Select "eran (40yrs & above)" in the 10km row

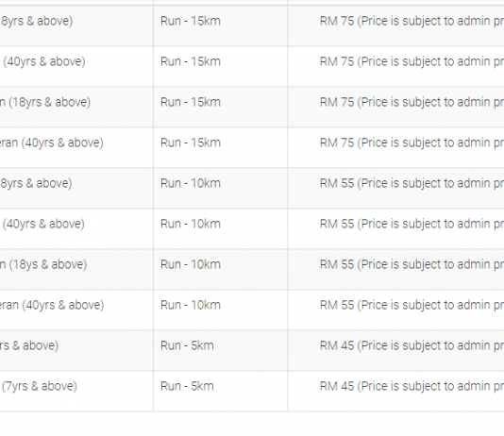52,305
